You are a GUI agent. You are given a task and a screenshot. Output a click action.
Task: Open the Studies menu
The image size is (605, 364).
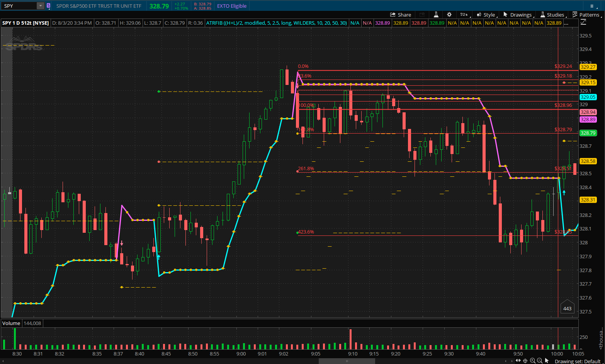pyautogui.click(x=553, y=15)
